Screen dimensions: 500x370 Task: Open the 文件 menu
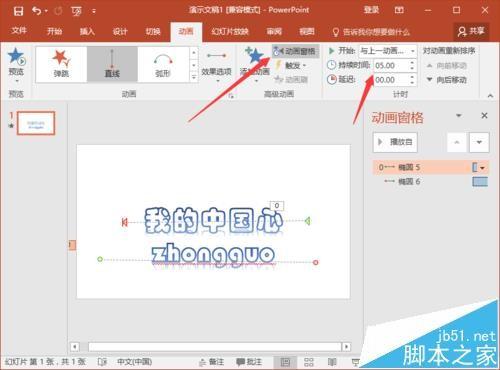click(x=19, y=31)
